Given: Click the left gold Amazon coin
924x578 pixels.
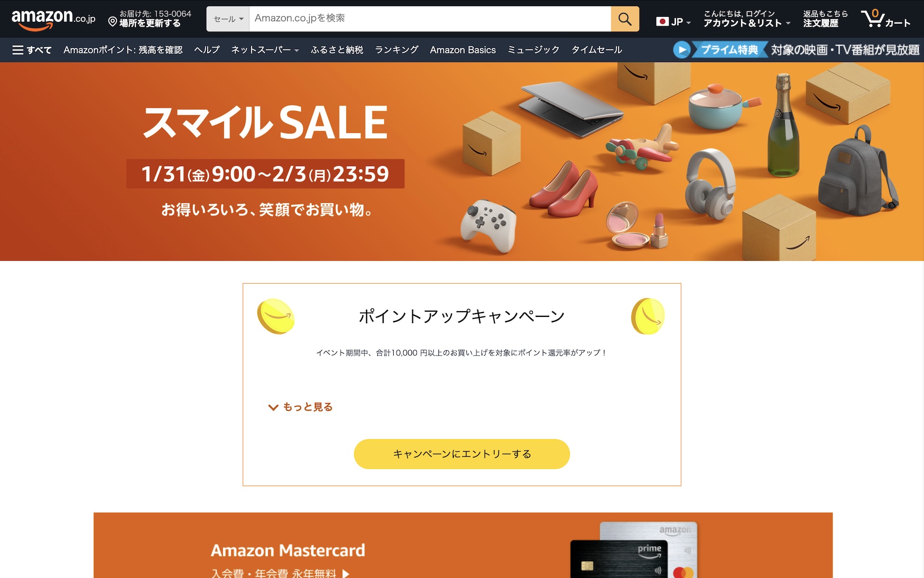Looking at the screenshot, I should tap(276, 316).
